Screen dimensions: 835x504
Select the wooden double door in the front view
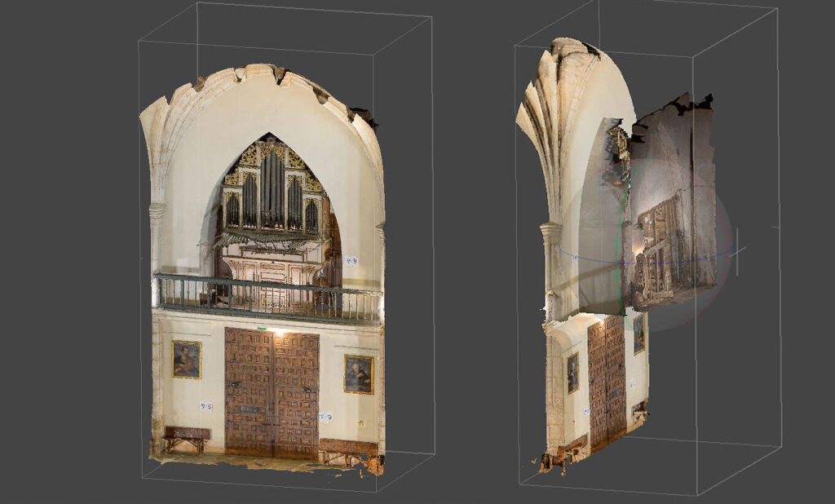272,391
